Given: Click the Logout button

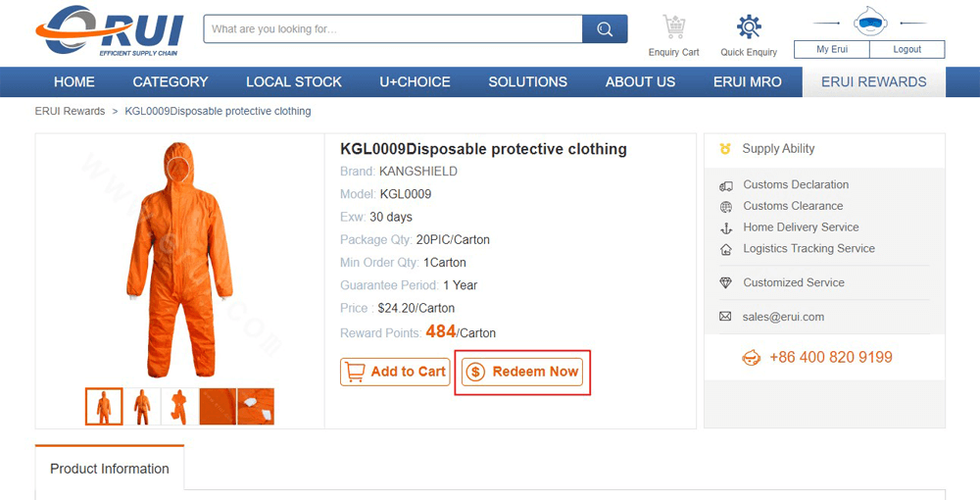Looking at the screenshot, I should coord(906,49).
